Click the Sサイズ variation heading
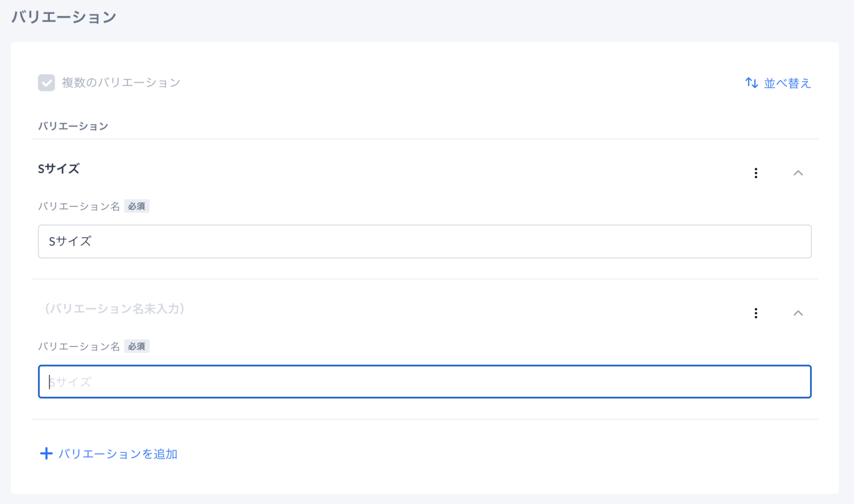 point(59,169)
